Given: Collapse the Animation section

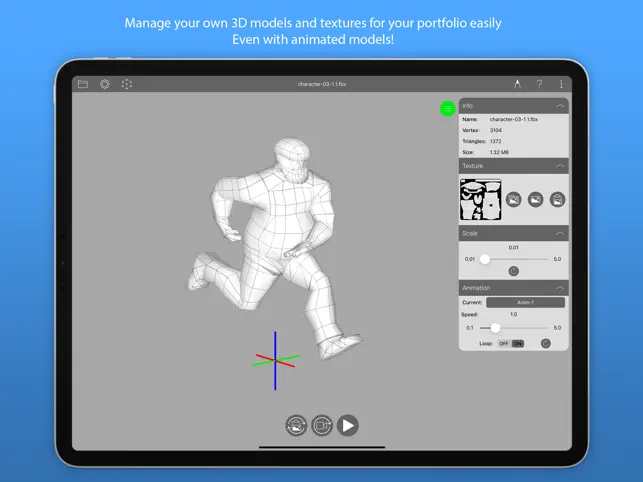Looking at the screenshot, I should point(560,288).
